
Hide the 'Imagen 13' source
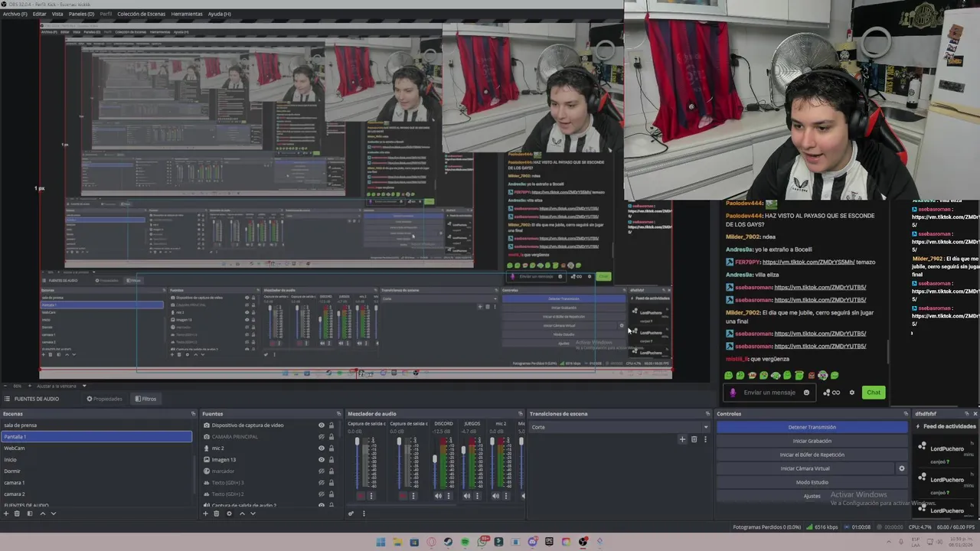click(322, 459)
